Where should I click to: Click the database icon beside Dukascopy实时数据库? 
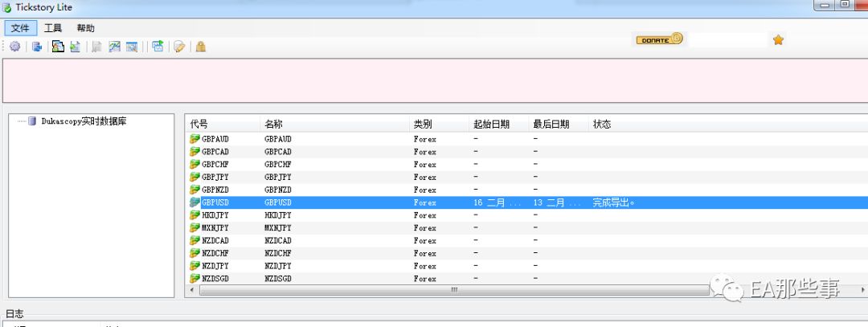[x=32, y=121]
